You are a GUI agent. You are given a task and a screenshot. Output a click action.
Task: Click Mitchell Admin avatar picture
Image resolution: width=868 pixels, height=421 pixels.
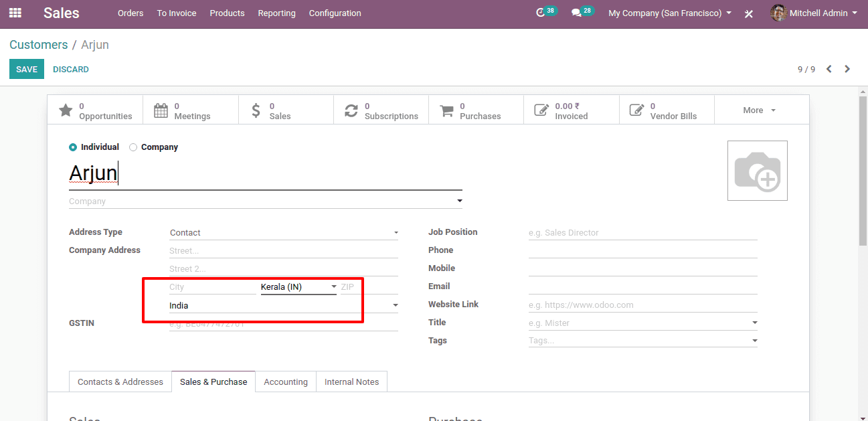coord(778,13)
